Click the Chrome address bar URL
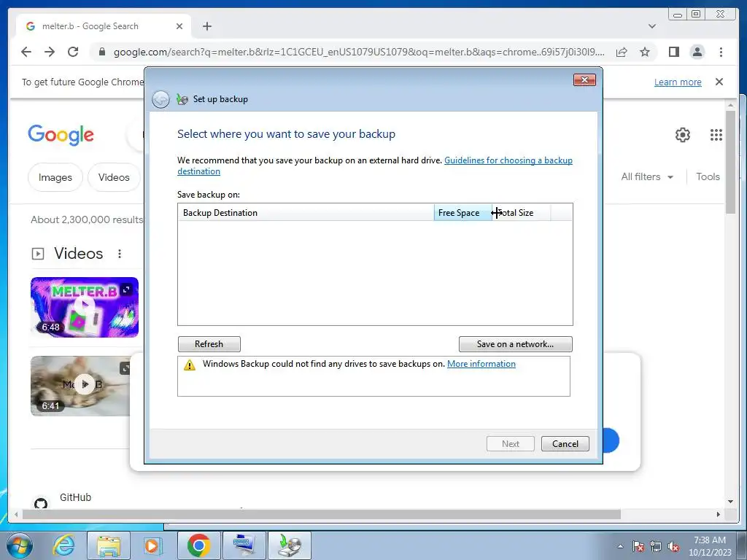 [359, 52]
